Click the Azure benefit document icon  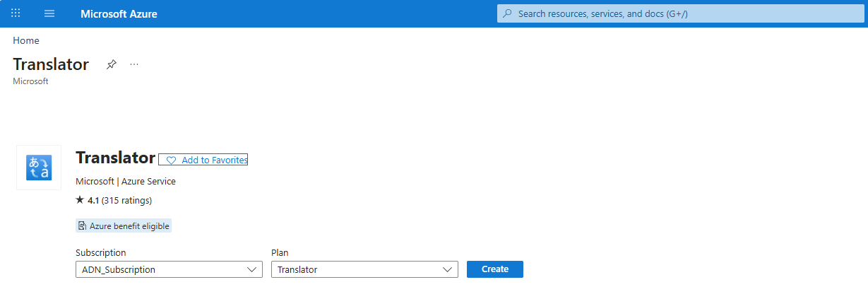pos(83,225)
